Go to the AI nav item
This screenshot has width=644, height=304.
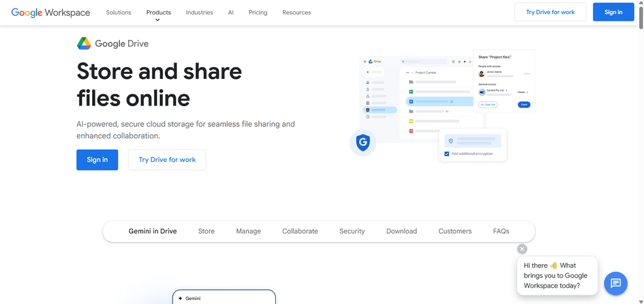pyautogui.click(x=231, y=13)
